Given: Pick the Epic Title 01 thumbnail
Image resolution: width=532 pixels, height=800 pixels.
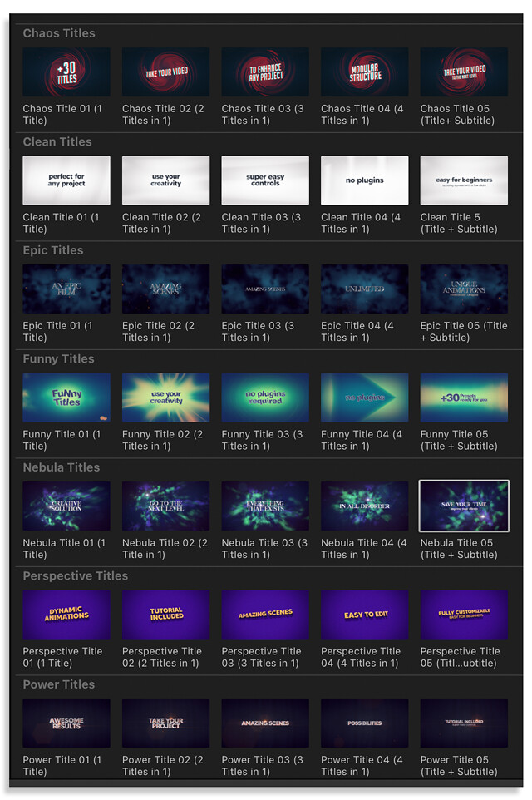Looking at the screenshot, I should pos(66,289).
